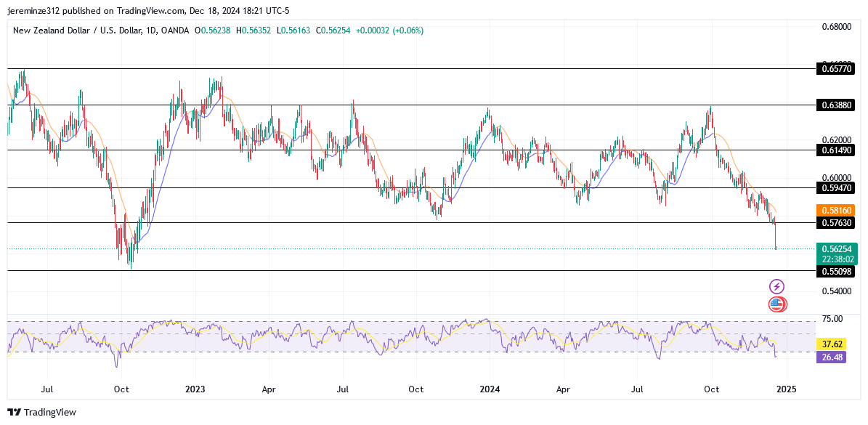The width and height of the screenshot is (868, 425).
Task: Click the latest red candle near 0.5625
Action: click(x=776, y=235)
